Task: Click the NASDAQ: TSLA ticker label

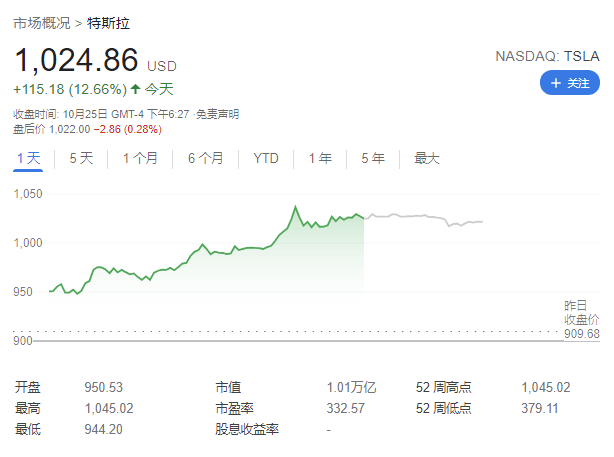Action: [x=547, y=56]
